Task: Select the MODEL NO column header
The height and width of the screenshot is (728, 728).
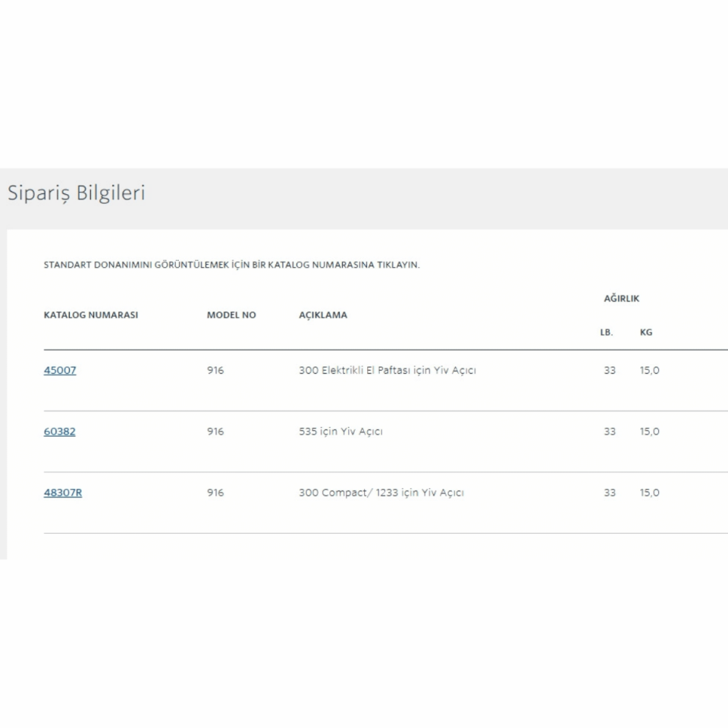Action: point(231,315)
